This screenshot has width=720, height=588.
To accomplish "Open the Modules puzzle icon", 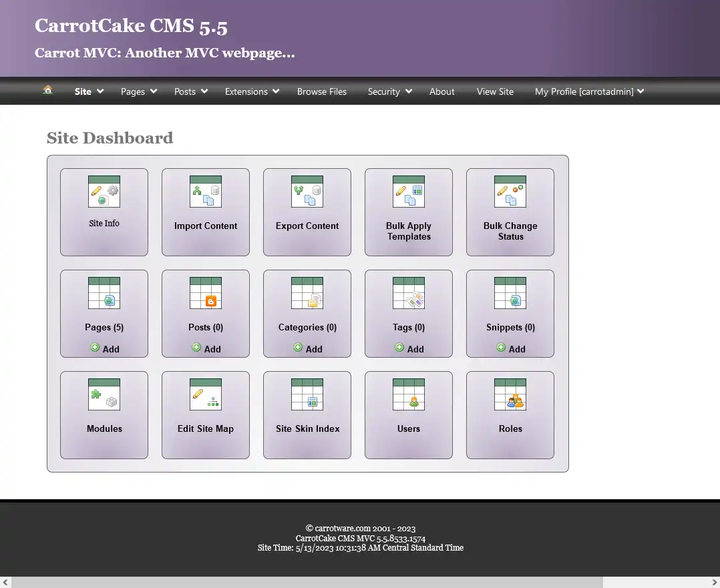I will (x=104, y=394).
